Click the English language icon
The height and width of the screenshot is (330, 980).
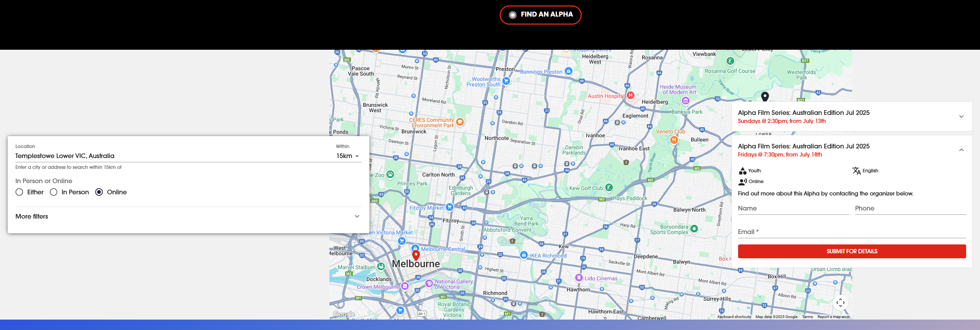click(856, 171)
